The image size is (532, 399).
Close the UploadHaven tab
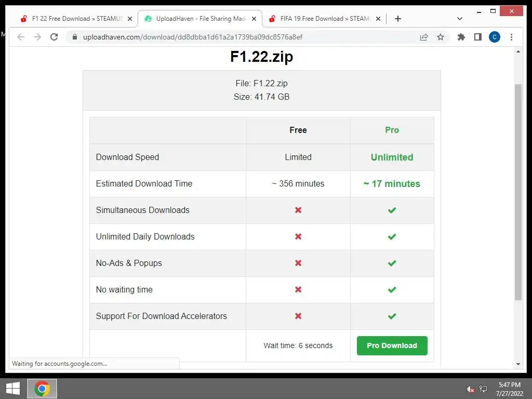(x=254, y=19)
